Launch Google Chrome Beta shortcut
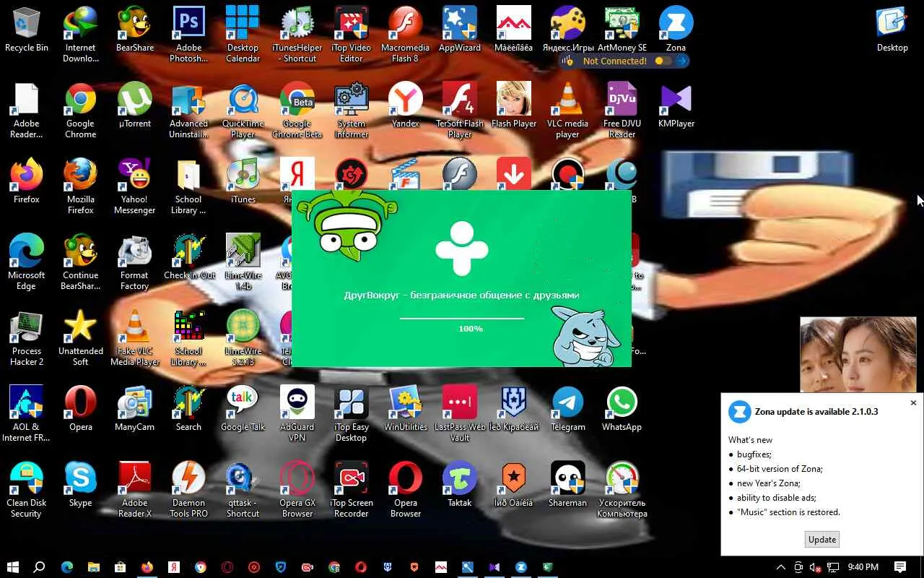The height and width of the screenshot is (578, 924). click(297, 111)
